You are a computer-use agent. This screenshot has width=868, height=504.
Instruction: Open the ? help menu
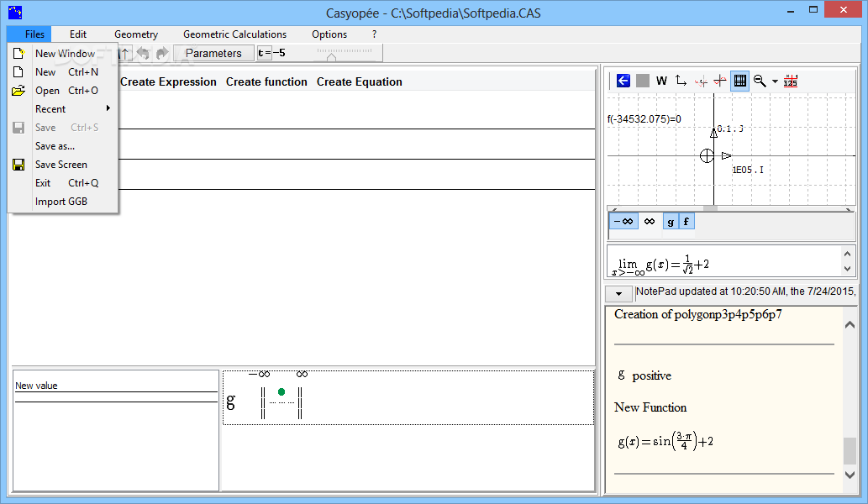pyautogui.click(x=374, y=34)
